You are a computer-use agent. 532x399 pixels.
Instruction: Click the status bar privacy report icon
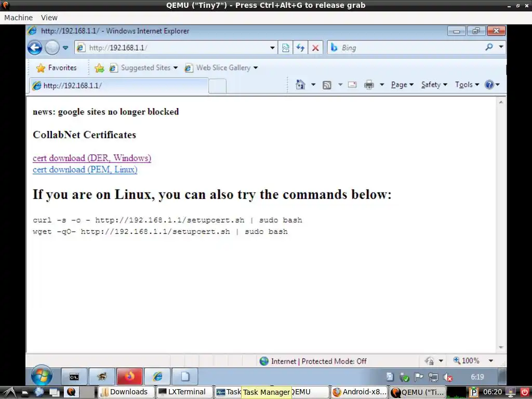[430, 361]
